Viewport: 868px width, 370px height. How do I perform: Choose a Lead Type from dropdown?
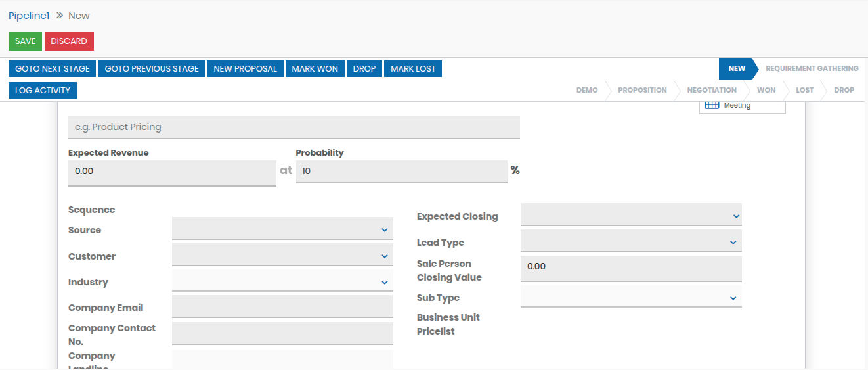coord(630,242)
